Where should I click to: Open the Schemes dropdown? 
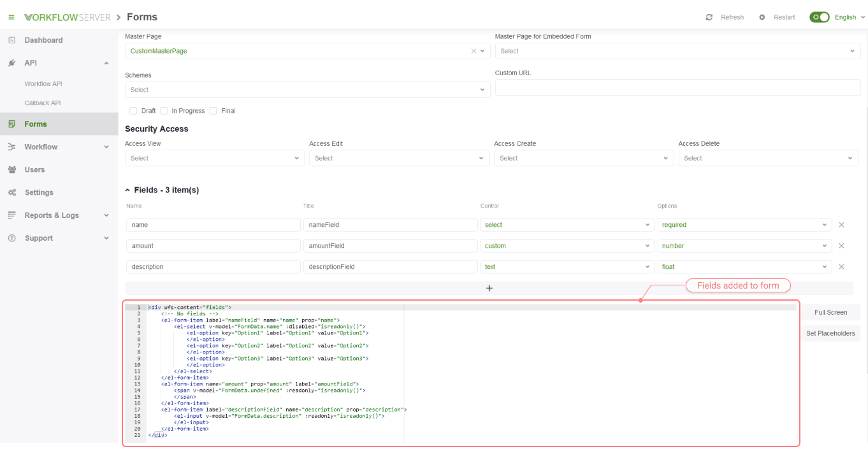[308, 90]
